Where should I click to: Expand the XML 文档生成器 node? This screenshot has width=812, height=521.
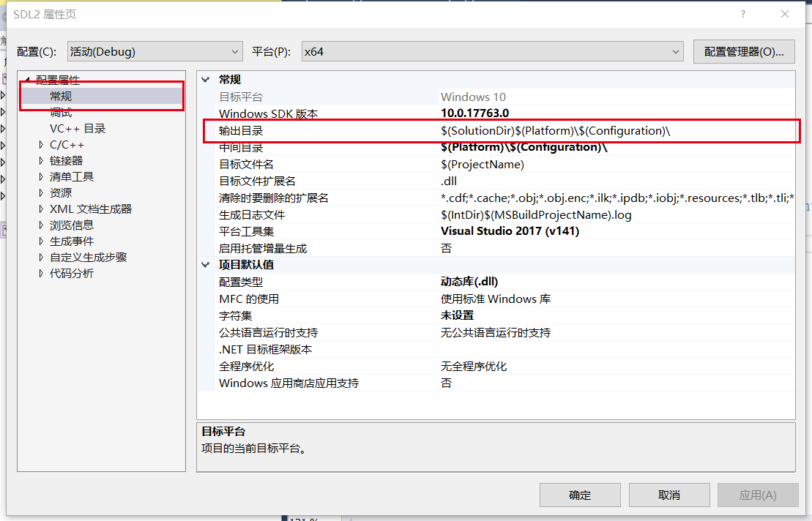(x=41, y=209)
